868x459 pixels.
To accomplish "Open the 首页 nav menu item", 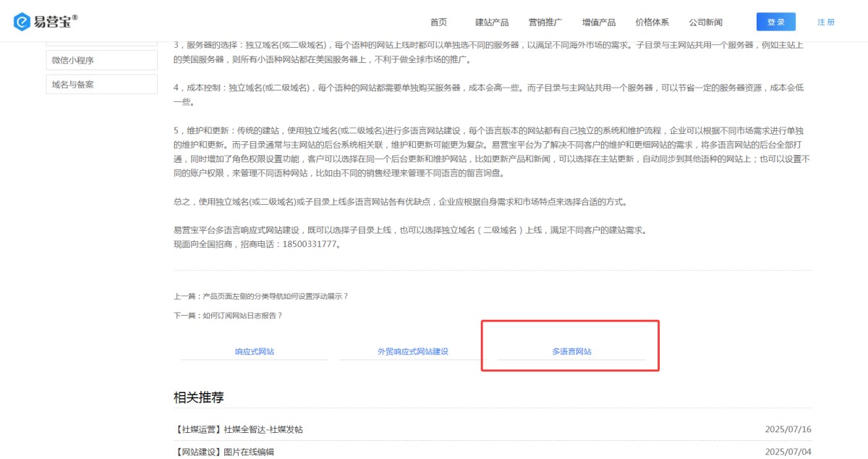I will click(x=438, y=22).
